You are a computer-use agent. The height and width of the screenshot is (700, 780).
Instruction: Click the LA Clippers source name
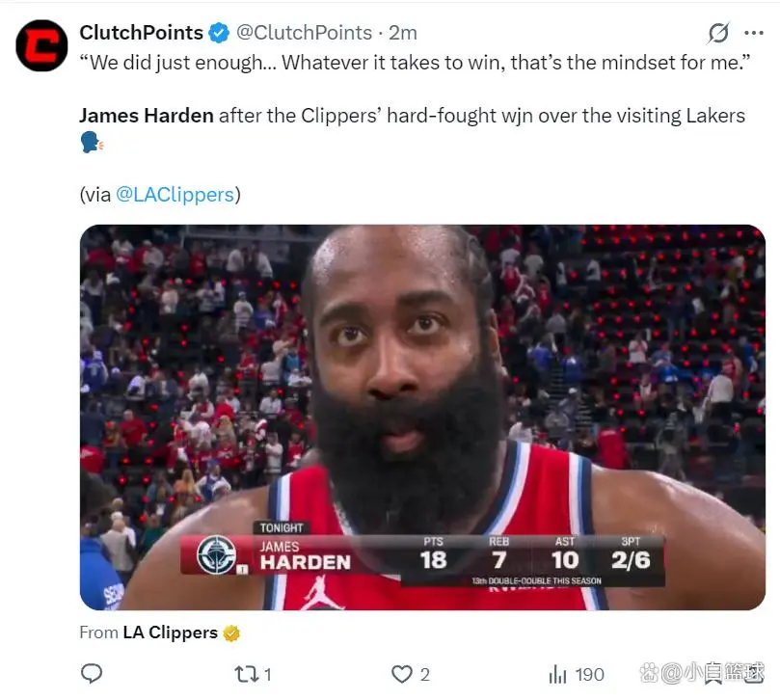click(x=170, y=633)
